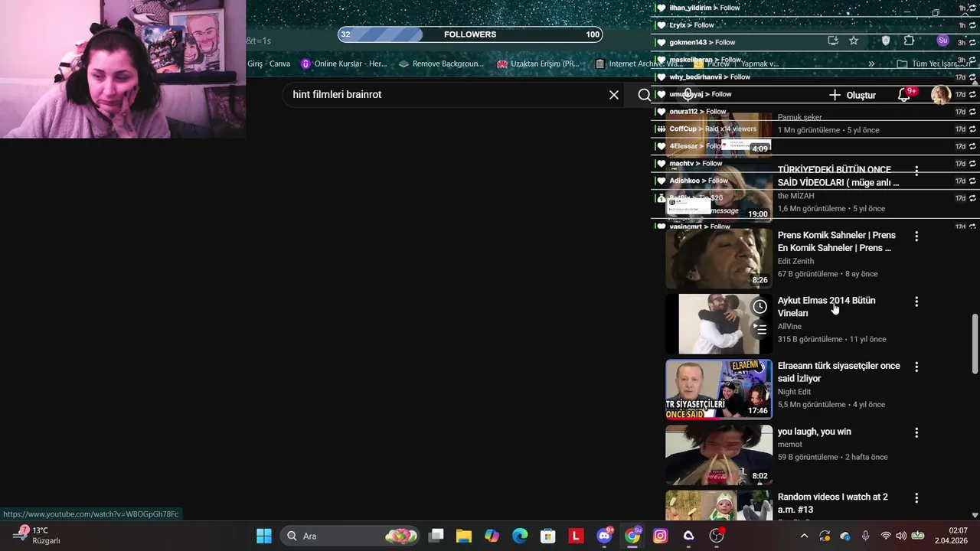
Task: Click the taskbar 'Ara' search box
Action: point(351,536)
